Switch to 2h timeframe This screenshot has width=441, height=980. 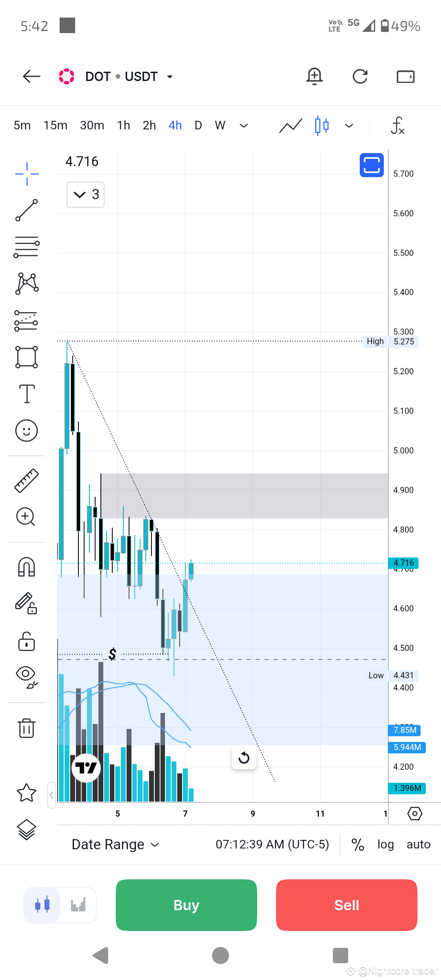click(149, 125)
